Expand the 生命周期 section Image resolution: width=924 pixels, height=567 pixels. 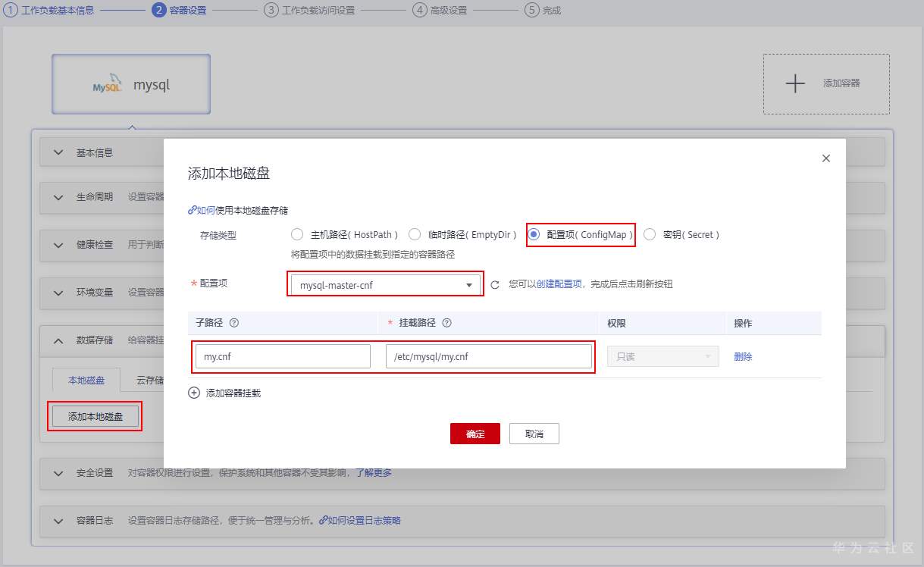point(59,197)
